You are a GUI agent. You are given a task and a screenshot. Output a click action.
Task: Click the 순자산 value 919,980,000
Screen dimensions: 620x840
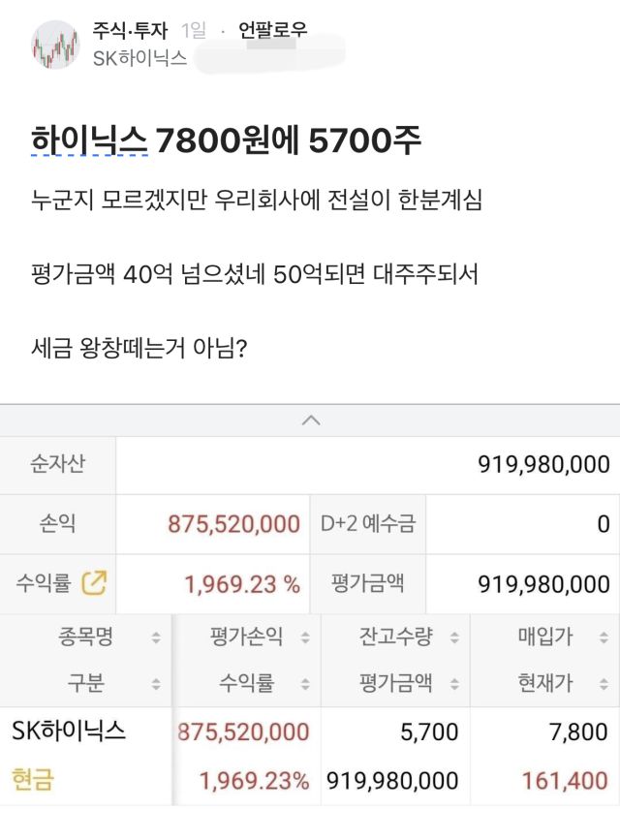[x=543, y=464]
